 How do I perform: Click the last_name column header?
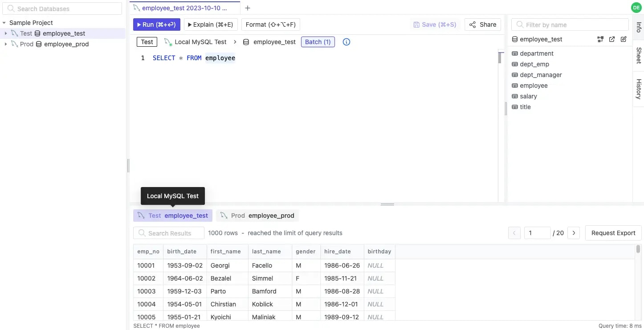coord(270,252)
